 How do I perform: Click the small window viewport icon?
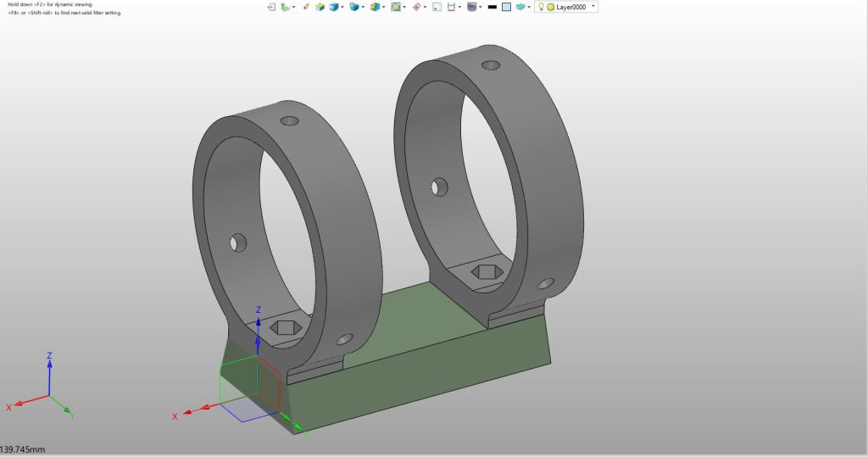tap(437, 7)
